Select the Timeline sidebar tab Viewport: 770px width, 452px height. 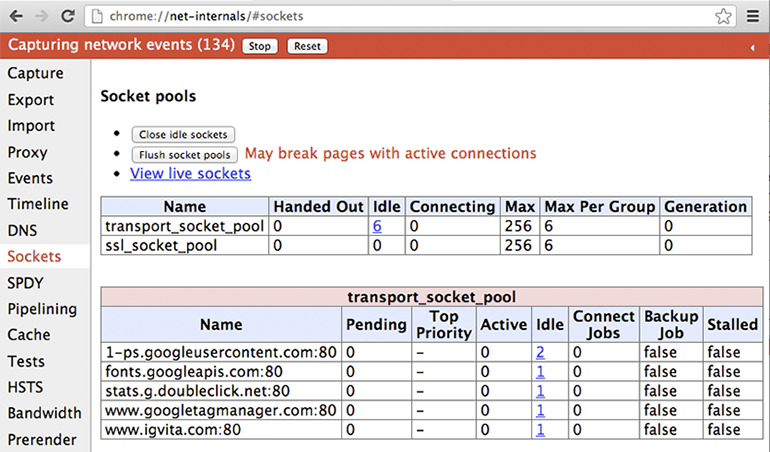click(x=38, y=204)
